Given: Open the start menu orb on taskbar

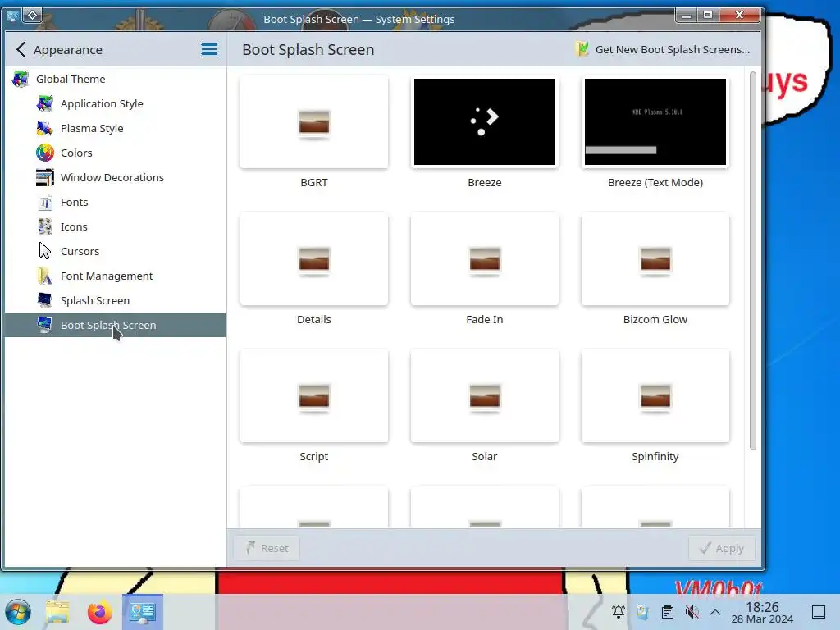Looking at the screenshot, I should (18, 612).
